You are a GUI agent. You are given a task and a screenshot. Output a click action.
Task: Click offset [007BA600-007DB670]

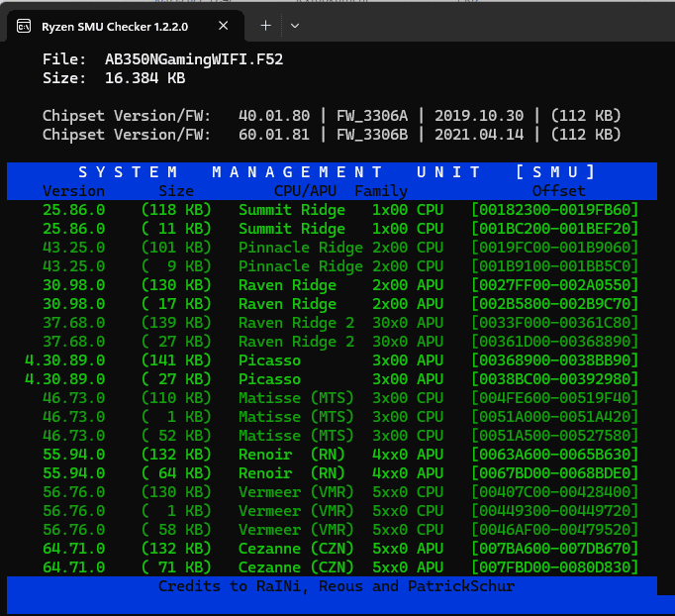point(554,549)
